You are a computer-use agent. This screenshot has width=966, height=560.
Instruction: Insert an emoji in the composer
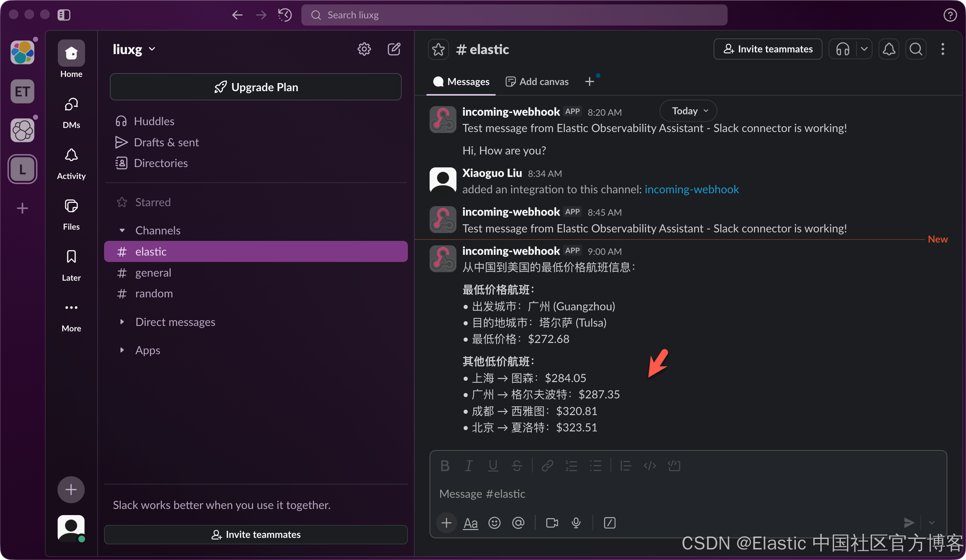(x=494, y=523)
